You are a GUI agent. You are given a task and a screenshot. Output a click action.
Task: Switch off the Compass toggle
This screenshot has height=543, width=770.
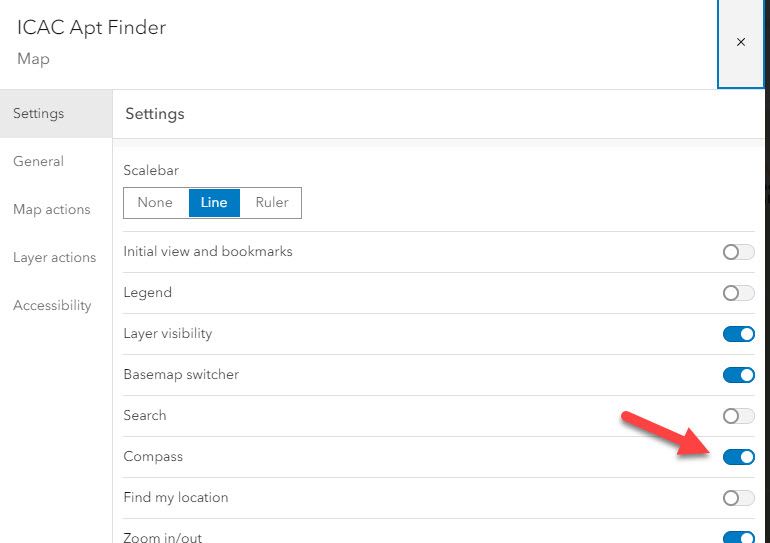click(x=738, y=457)
